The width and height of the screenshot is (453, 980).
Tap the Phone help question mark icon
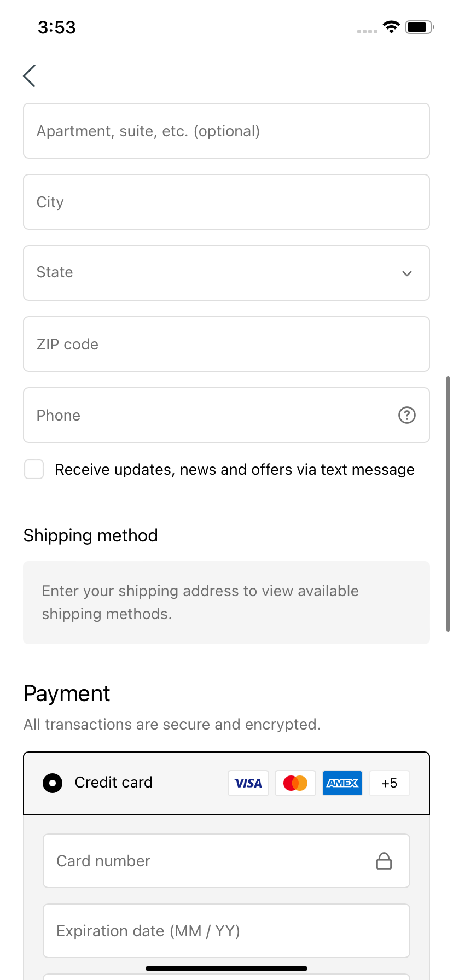406,415
